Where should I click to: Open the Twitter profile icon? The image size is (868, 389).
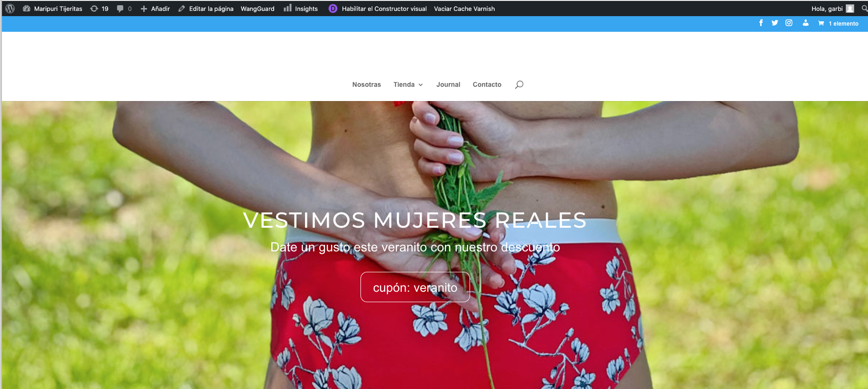coord(775,23)
